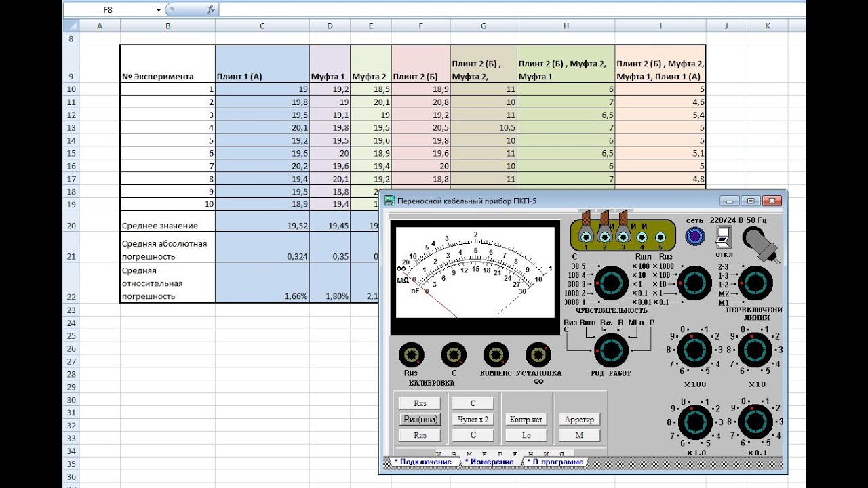This screenshot has width=868, height=488.
Task: Click the blue 'сеть' mains indicator lamp
Action: [x=695, y=236]
